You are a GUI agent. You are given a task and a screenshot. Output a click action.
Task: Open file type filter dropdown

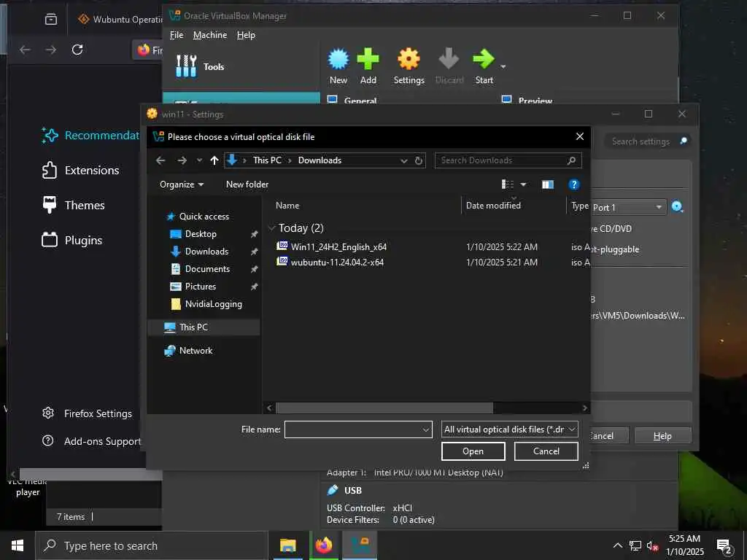coord(510,429)
